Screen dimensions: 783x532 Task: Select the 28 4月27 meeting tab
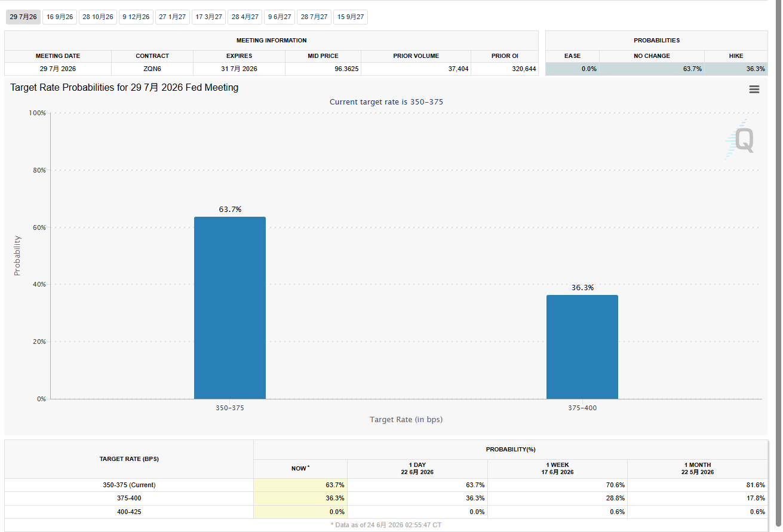pos(245,17)
